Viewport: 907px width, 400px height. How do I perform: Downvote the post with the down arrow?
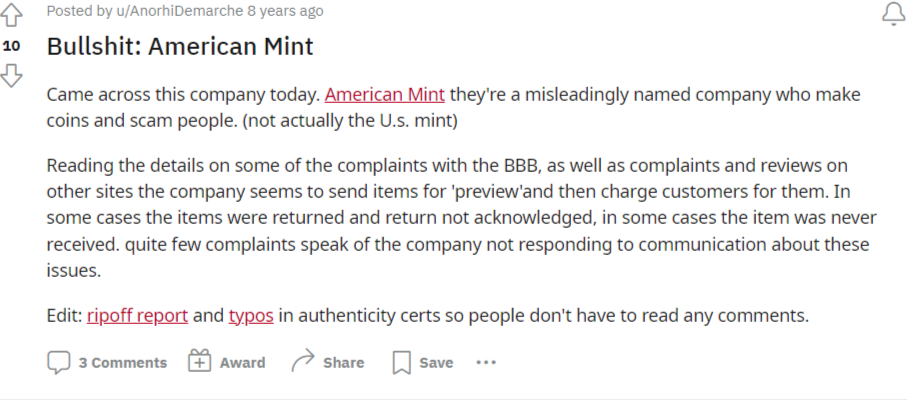11,76
